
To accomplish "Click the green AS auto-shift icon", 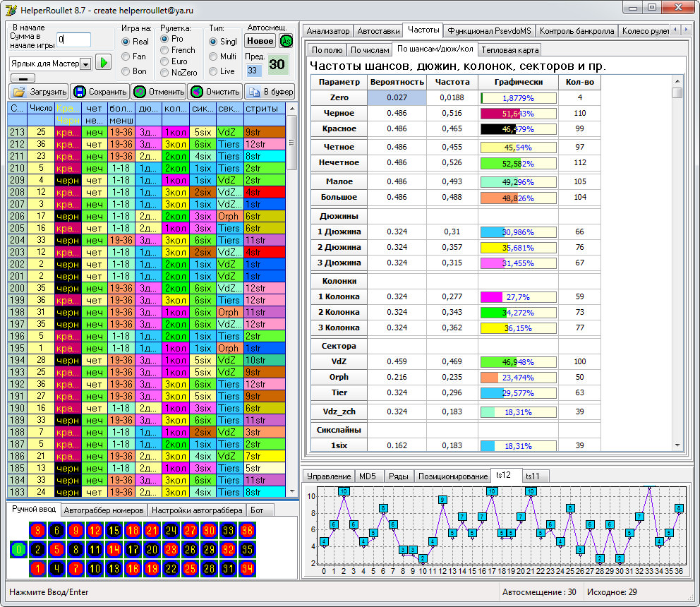I will (286, 41).
